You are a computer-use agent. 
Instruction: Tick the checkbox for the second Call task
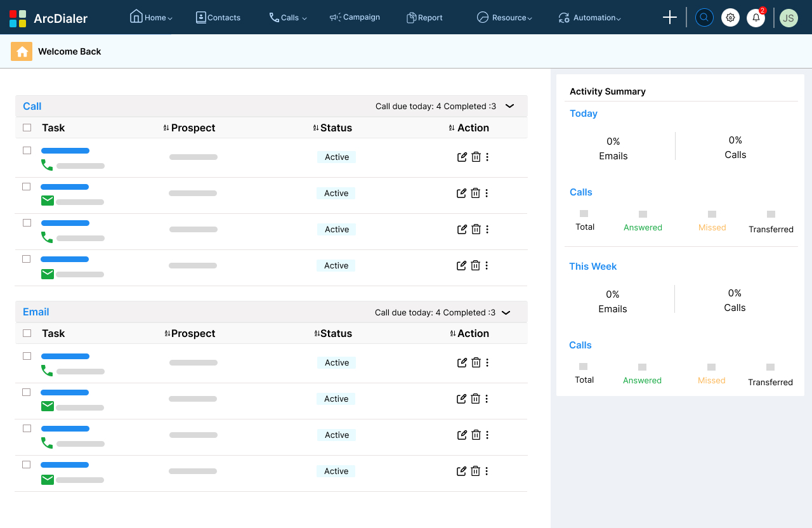click(x=27, y=186)
